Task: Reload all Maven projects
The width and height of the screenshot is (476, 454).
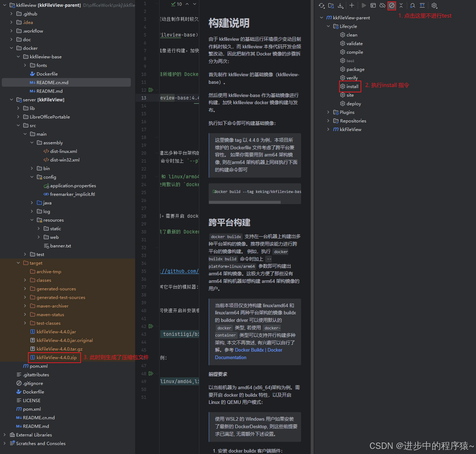Action: coord(322,5)
